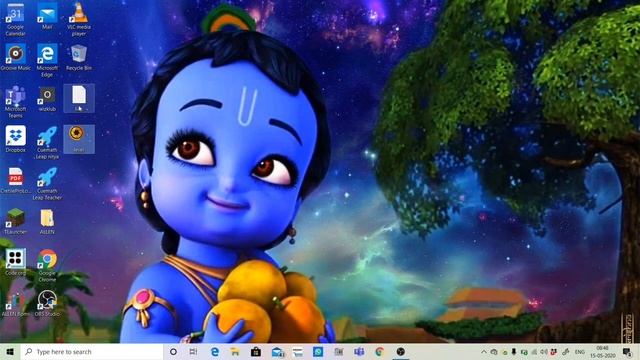Open Edge from the taskbar
The width and height of the screenshot is (640, 360).
215,352
